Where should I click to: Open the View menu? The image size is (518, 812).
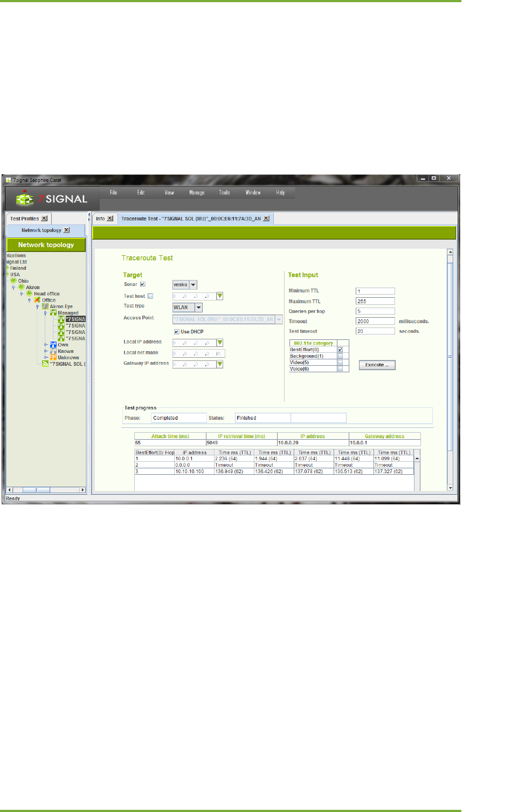coord(169,193)
